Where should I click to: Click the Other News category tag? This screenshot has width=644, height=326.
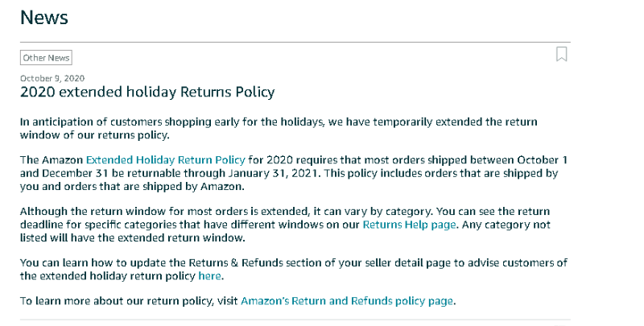tap(47, 58)
